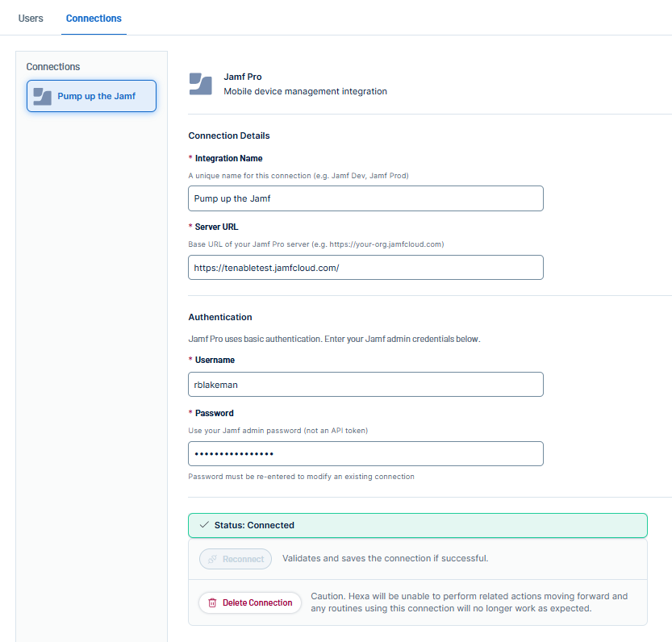This screenshot has width=672, height=642.
Task: Click the Integration Name label
Action: [x=228, y=158]
